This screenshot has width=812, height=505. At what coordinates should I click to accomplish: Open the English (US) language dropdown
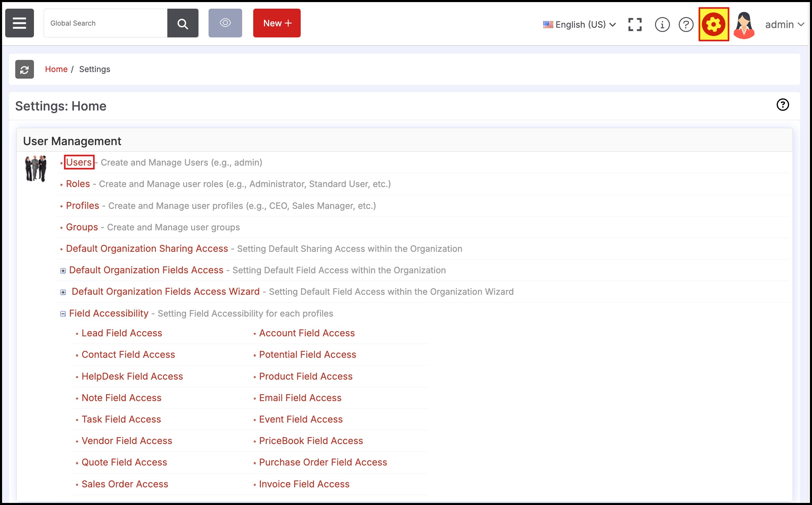click(x=580, y=25)
